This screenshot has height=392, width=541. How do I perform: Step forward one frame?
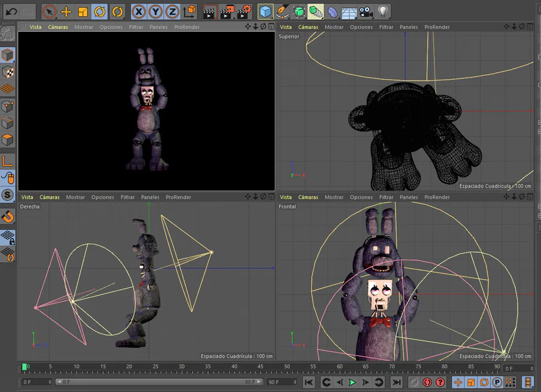click(x=365, y=382)
